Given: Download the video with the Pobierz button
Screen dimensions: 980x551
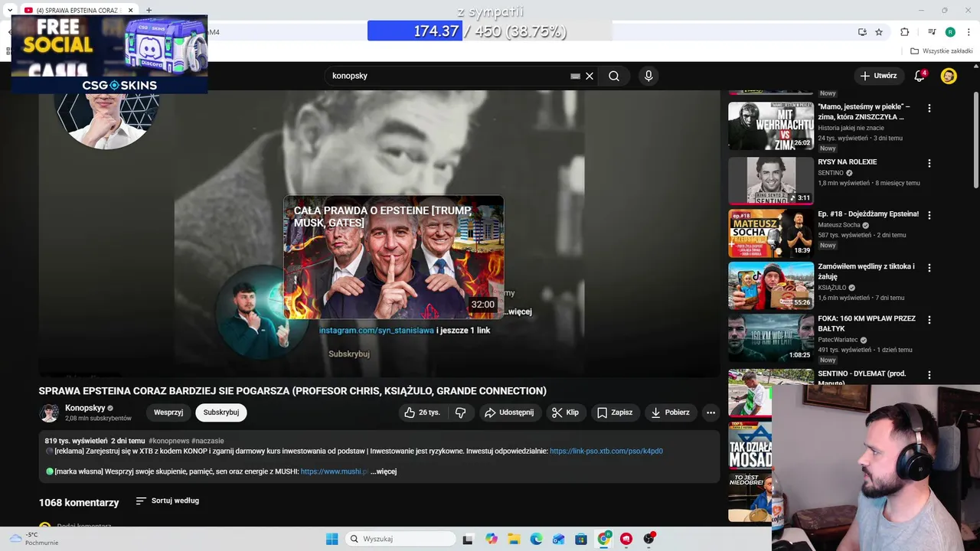Looking at the screenshot, I should pos(670,412).
